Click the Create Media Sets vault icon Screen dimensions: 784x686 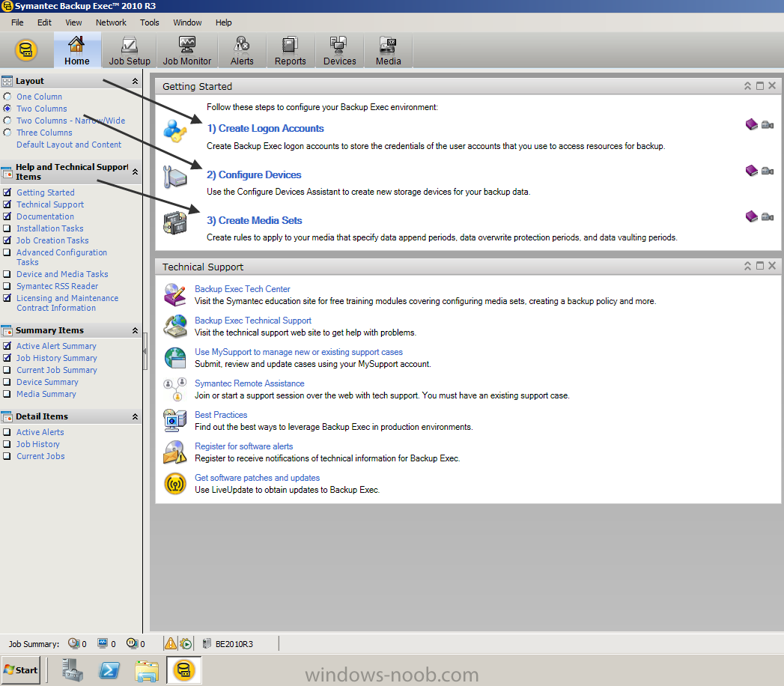[x=175, y=222]
